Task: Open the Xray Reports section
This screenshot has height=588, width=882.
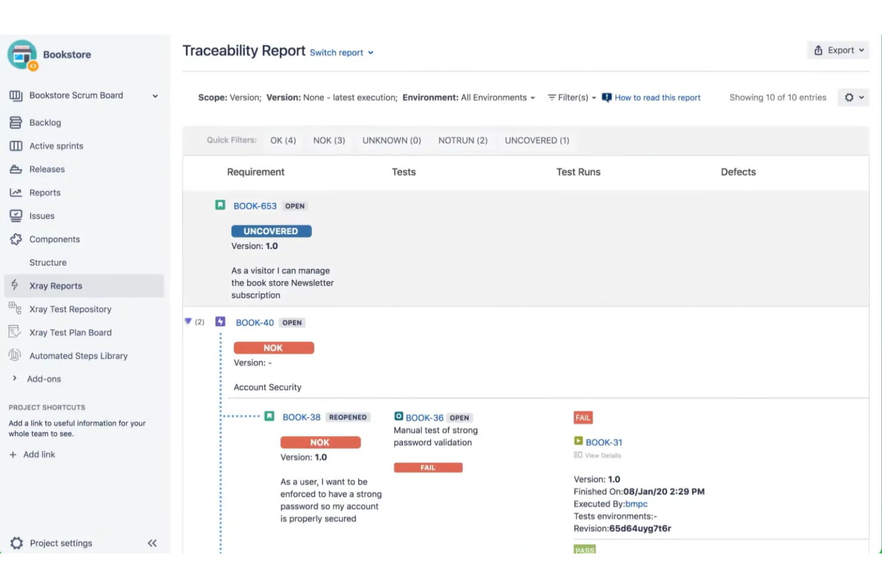Action: click(x=55, y=285)
